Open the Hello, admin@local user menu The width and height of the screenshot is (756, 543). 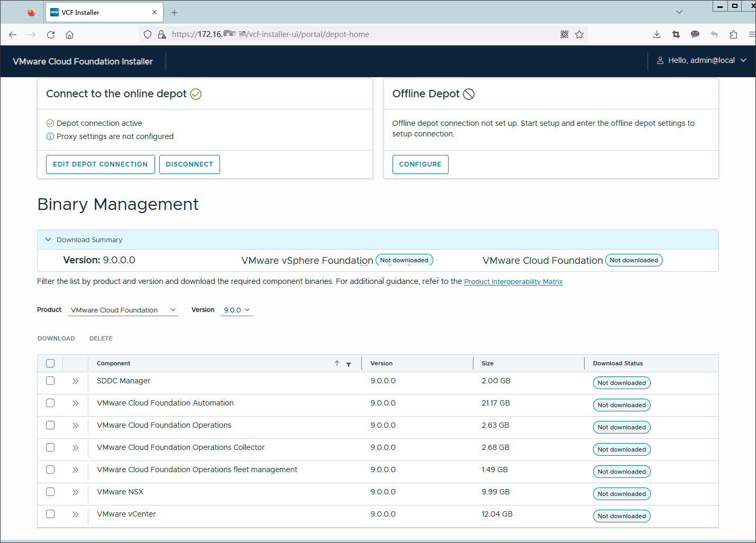click(x=701, y=61)
